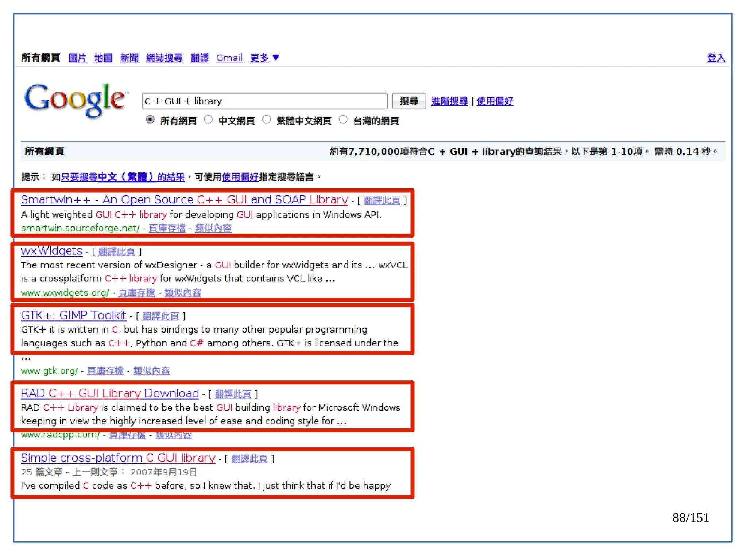
Task: Open the Smartwin++ search result title
Action: [x=184, y=199]
